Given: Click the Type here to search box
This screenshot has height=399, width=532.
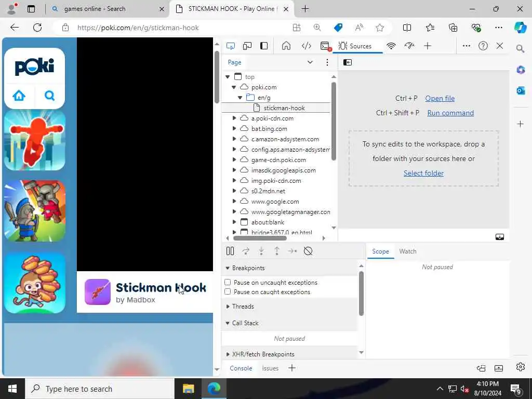Looking at the screenshot, I should (99, 389).
